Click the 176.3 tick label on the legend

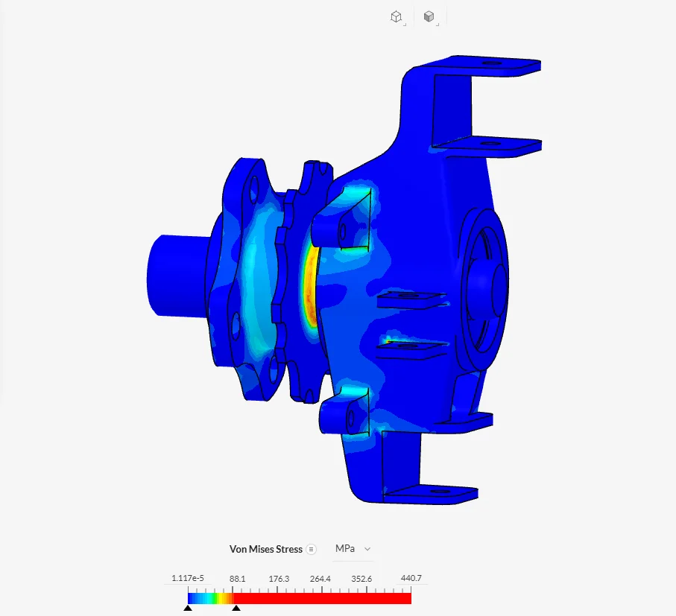[279, 579]
